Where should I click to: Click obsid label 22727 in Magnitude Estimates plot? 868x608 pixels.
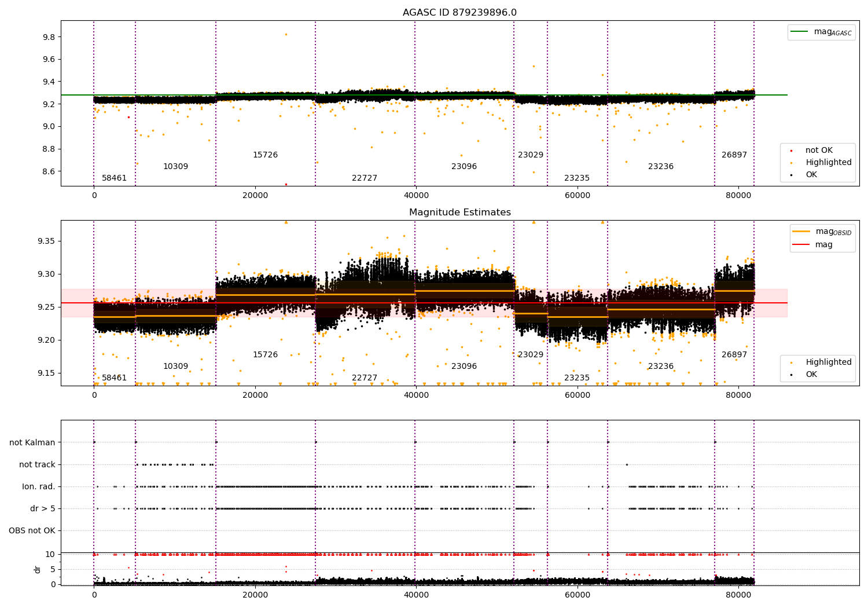point(365,378)
